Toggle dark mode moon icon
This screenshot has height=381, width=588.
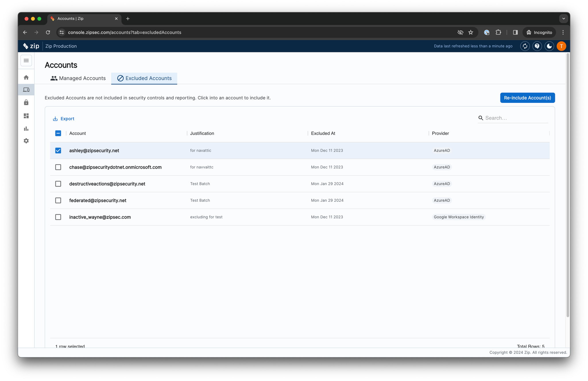[549, 46]
